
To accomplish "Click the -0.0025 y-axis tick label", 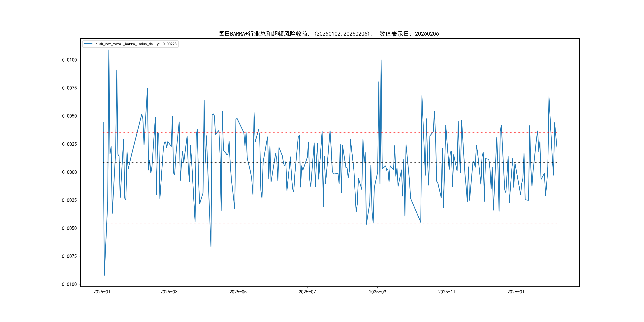I will pyautogui.click(x=68, y=200).
